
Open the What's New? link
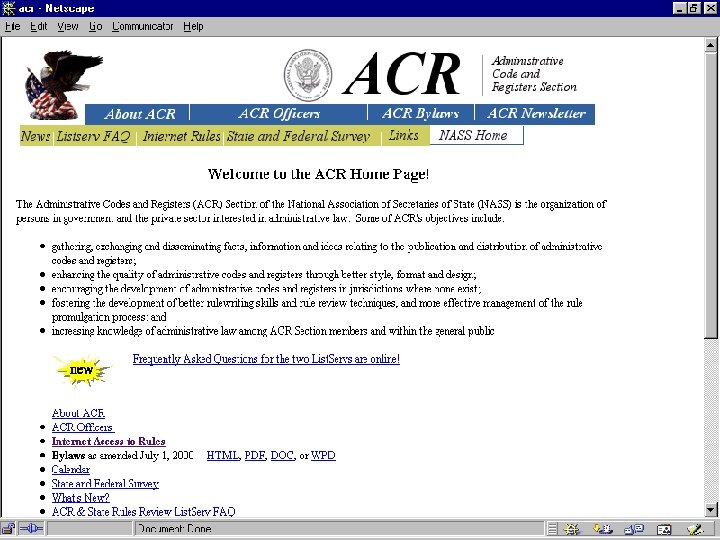(x=80, y=498)
